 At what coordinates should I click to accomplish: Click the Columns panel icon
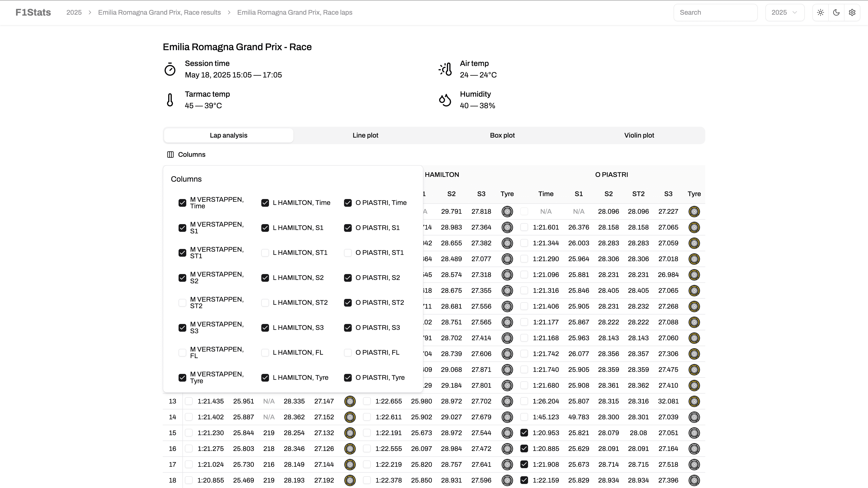170,154
